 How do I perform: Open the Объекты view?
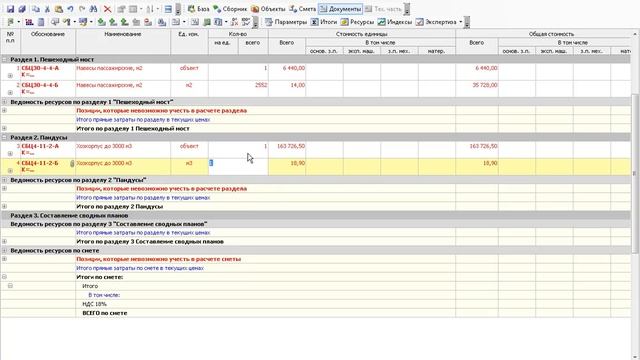pyautogui.click(x=268, y=9)
